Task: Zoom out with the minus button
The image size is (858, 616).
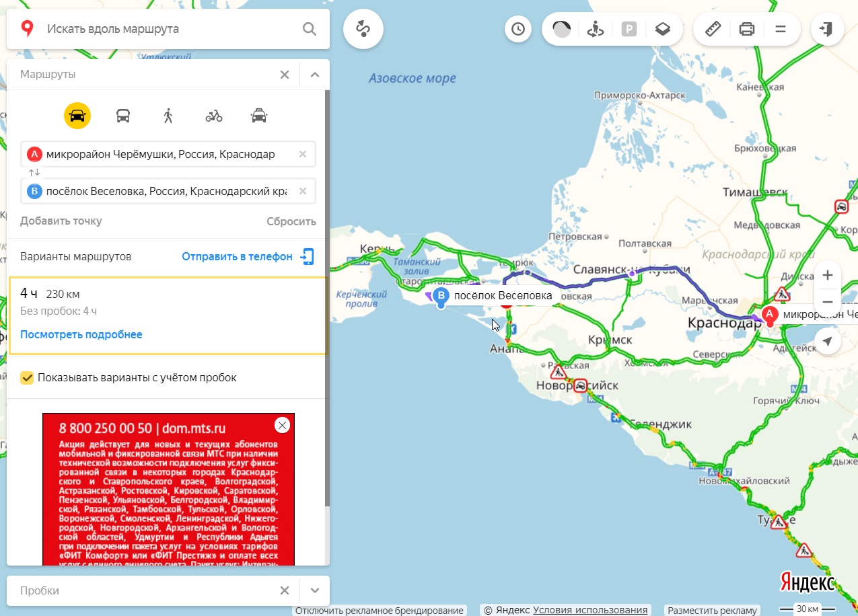Action: (828, 301)
